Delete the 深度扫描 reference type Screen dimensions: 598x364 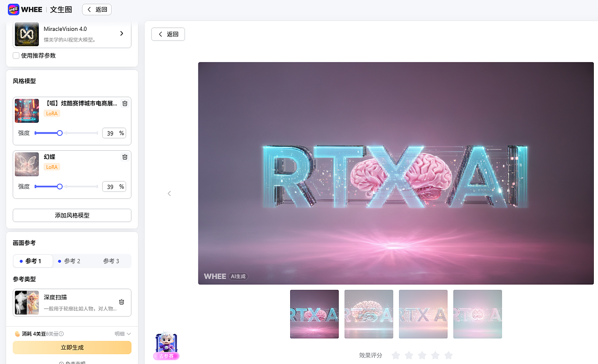[121, 302]
